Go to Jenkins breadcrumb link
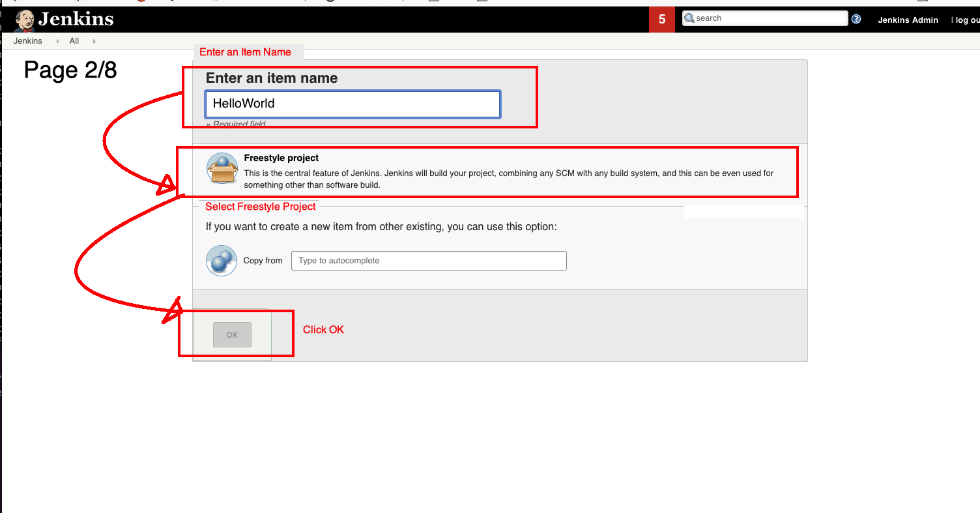The image size is (980, 513). pyautogui.click(x=27, y=41)
